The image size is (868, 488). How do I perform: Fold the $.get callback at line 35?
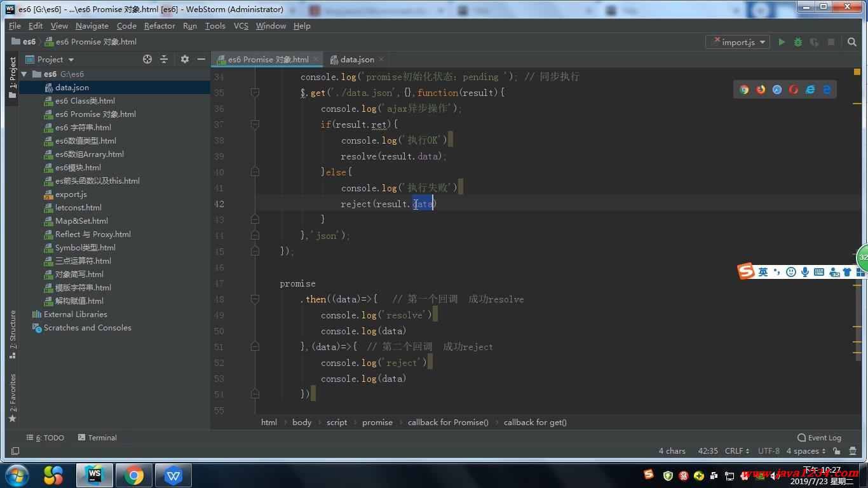tap(255, 93)
